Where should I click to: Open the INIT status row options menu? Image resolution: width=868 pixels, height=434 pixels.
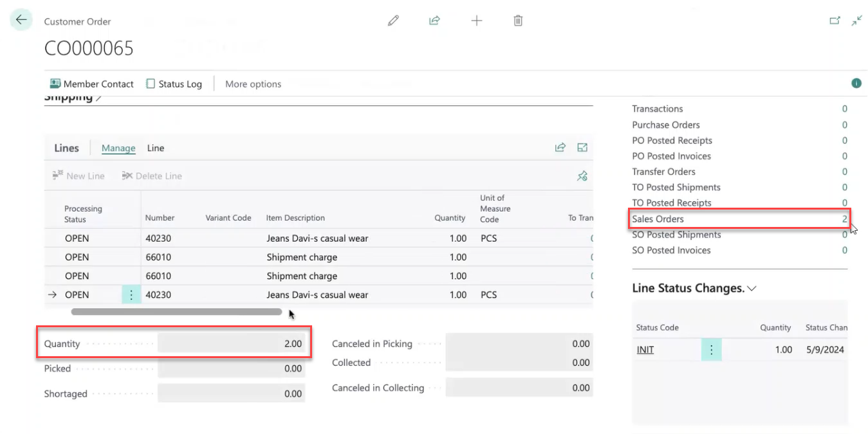711,350
